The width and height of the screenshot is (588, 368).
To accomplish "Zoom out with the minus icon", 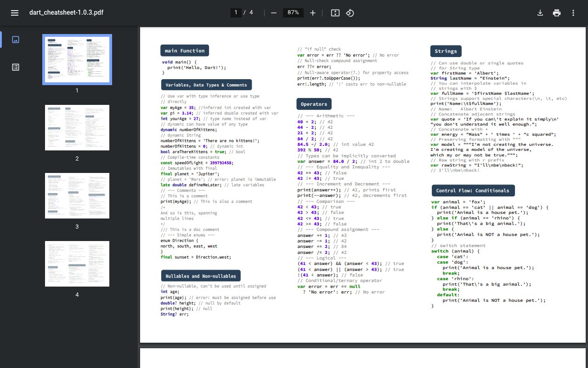I will point(273,13).
